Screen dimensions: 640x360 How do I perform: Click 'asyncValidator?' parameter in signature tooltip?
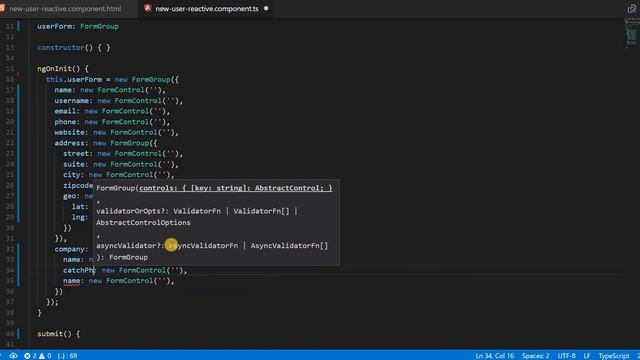[x=129, y=246]
